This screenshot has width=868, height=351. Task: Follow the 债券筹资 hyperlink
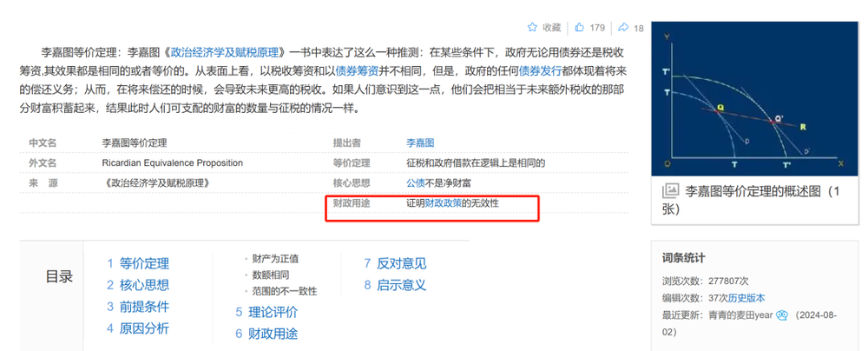[x=358, y=71]
